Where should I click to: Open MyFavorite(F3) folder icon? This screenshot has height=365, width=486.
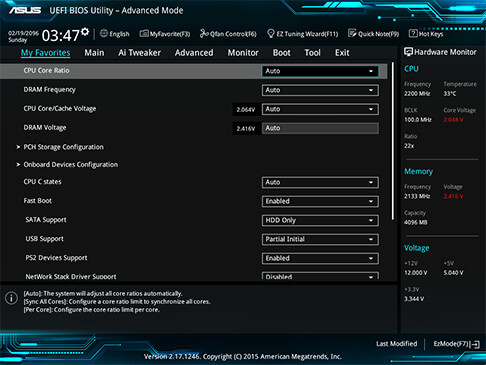pos(144,34)
